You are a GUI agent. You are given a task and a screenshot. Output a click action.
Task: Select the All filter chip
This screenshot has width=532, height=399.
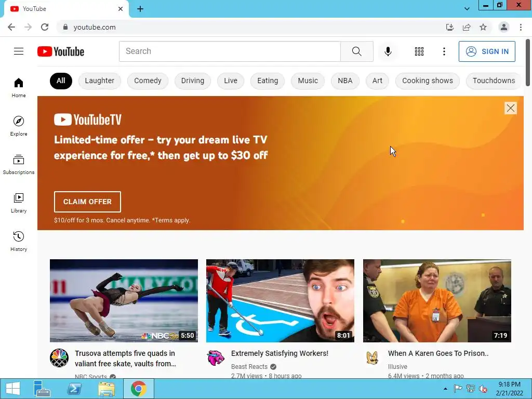[x=61, y=81]
